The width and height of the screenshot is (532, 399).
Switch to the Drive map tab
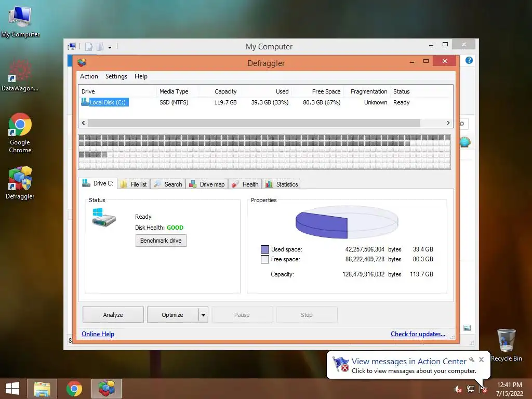click(207, 184)
